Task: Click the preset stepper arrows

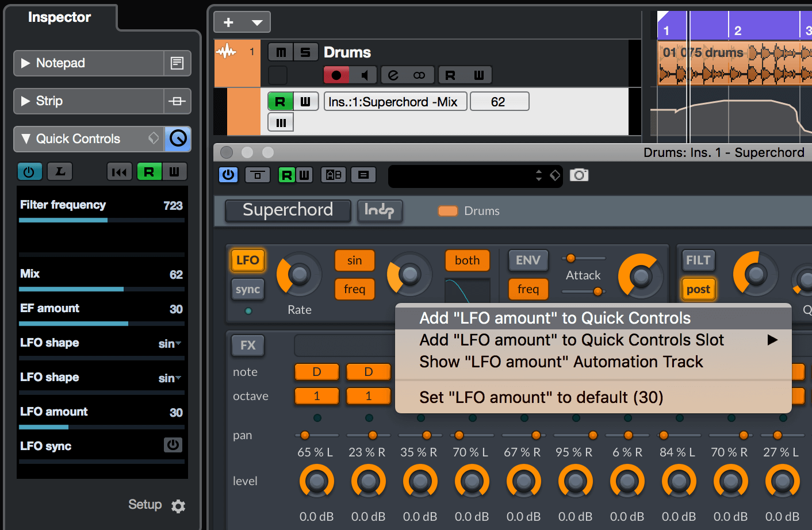Action: (539, 175)
